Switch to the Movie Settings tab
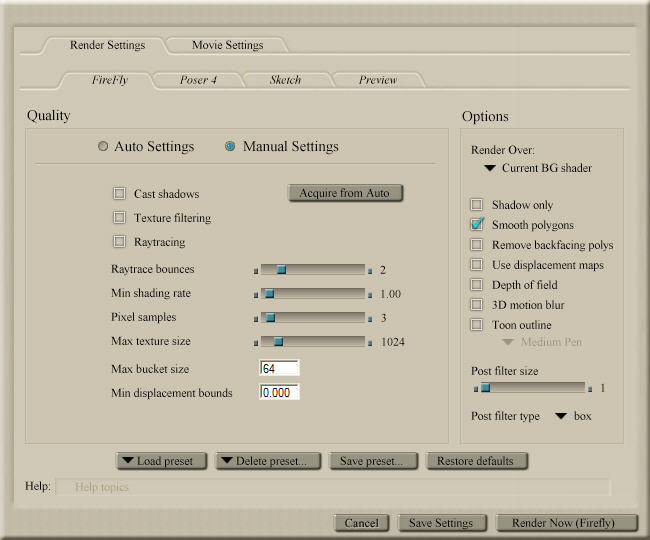Viewport: 650px width, 540px height. point(228,45)
